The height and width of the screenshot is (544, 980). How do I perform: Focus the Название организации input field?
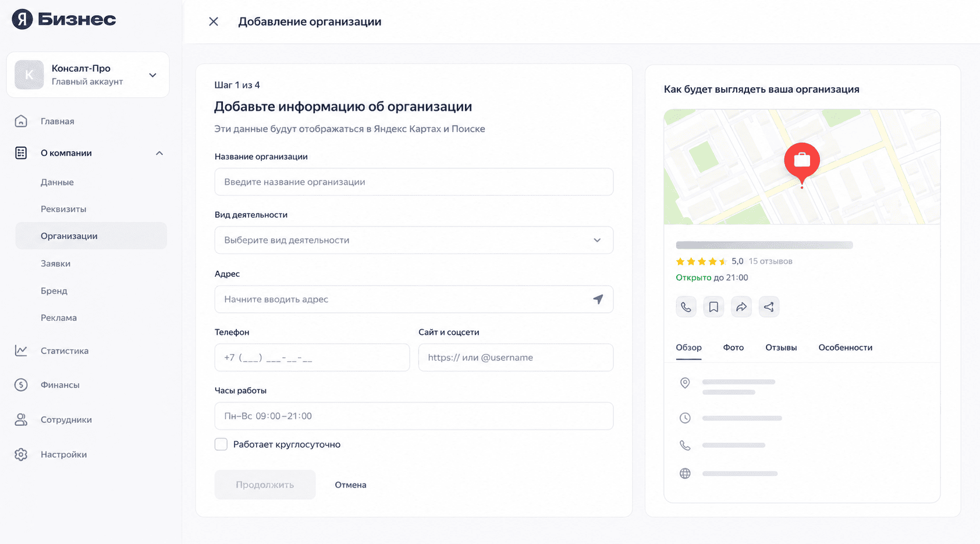click(414, 182)
